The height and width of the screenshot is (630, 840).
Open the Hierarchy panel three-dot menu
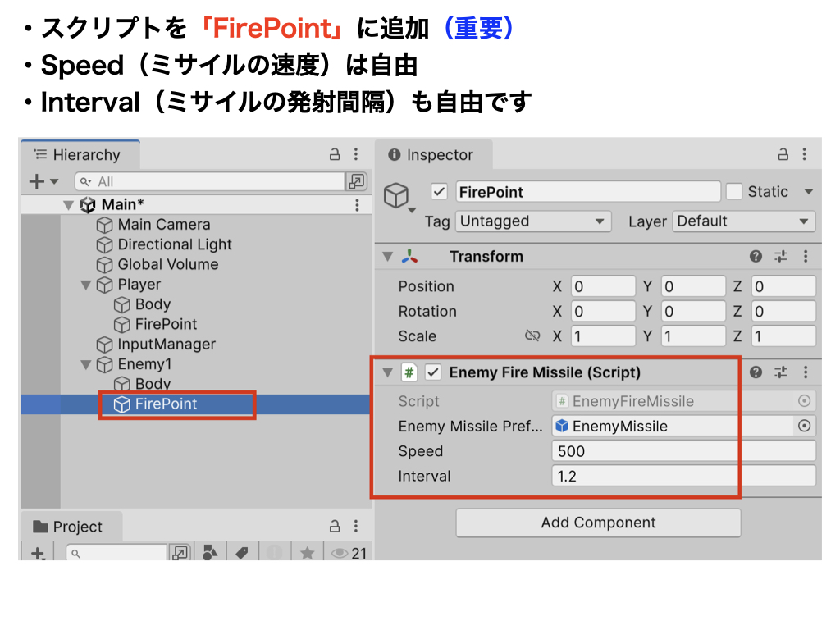pos(356,154)
